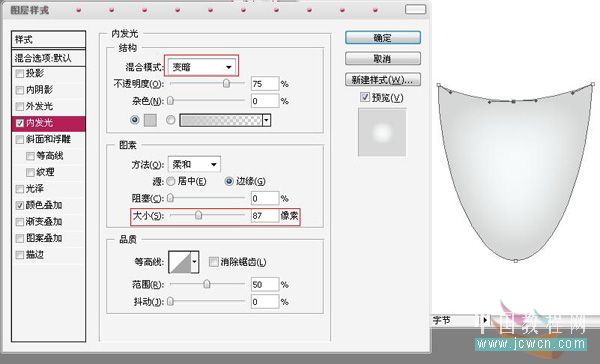
Task: Click the top-left corner anchor point of the shape
Action: point(439,85)
